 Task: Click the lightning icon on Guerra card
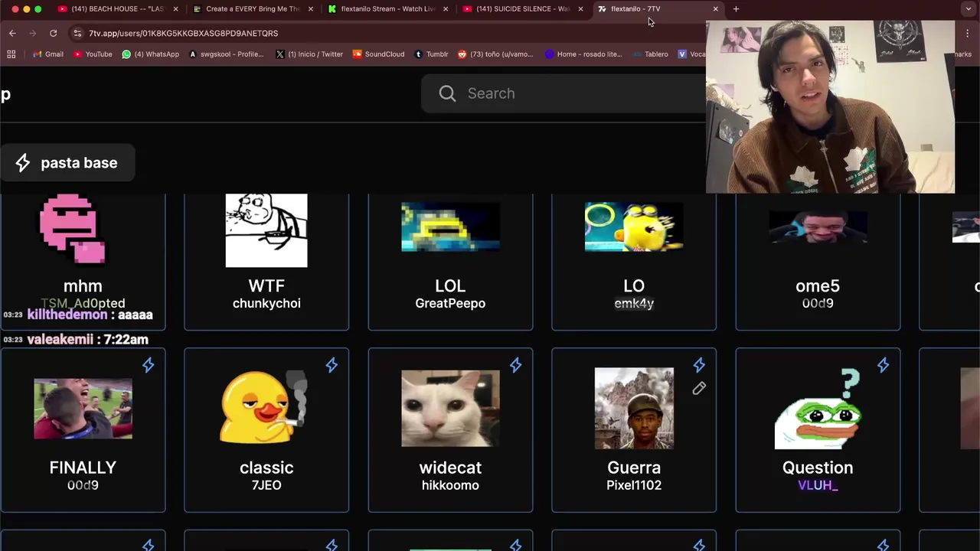[x=699, y=365]
